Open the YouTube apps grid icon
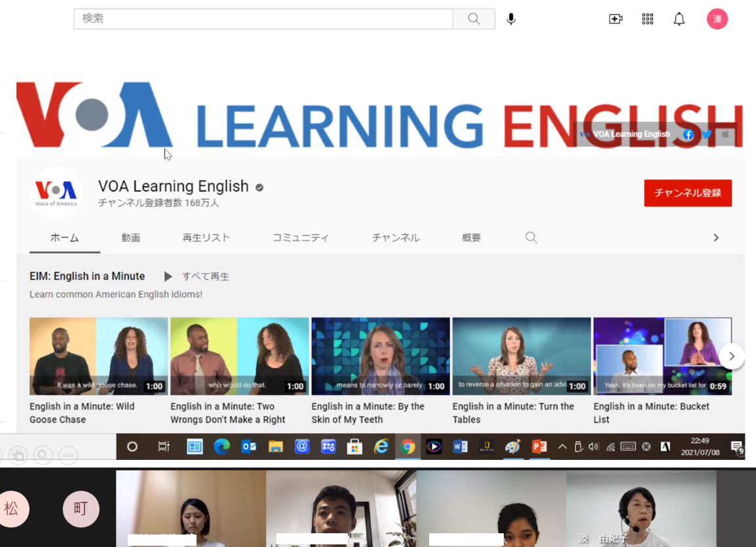Image resolution: width=756 pixels, height=547 pixels. coord(647,19)
